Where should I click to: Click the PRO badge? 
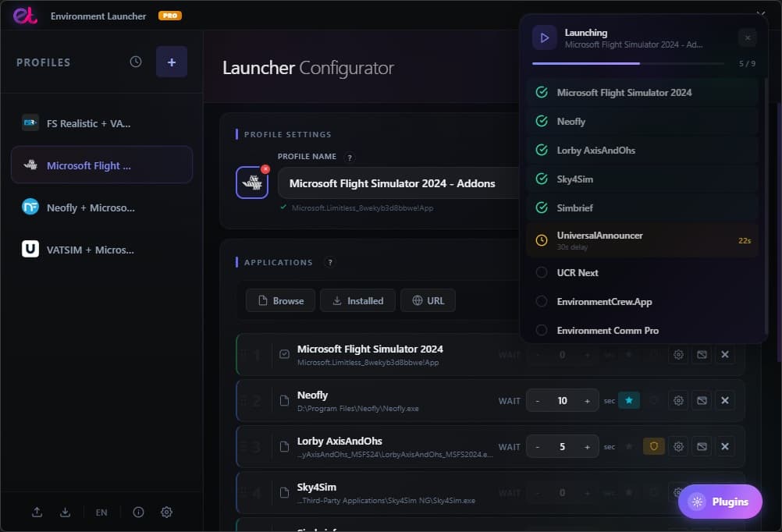(169, 16)
